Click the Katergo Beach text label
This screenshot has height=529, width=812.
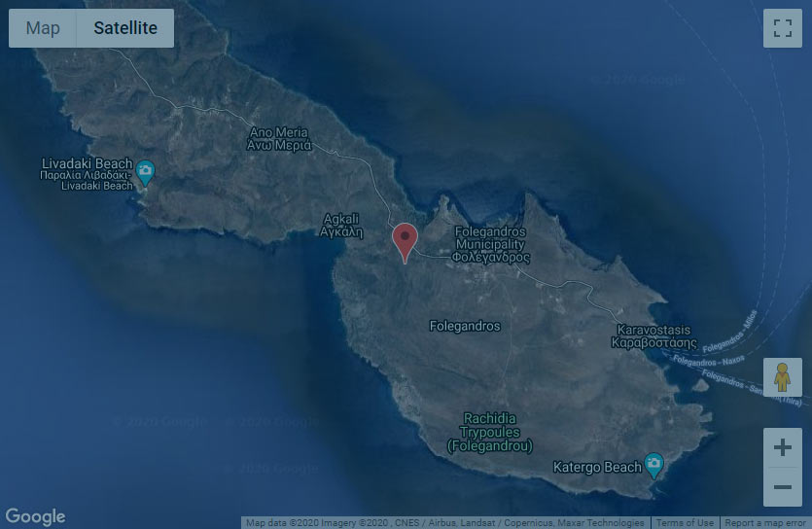click(x=597, y=468)
